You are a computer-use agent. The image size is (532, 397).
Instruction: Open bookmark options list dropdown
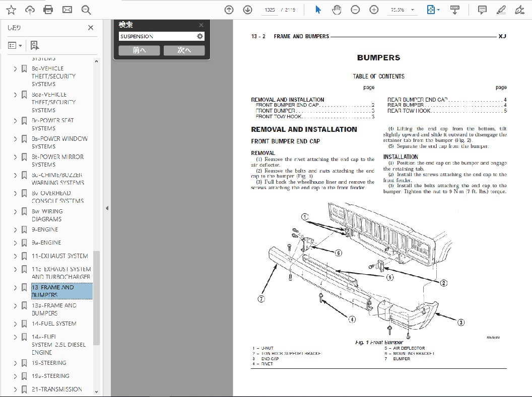click(15, 45)
